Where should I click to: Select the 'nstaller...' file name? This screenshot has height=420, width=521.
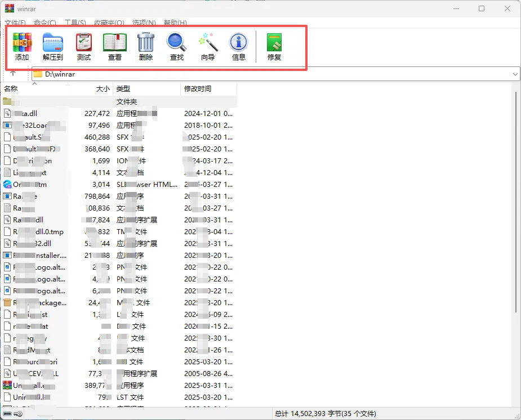click(40, 255)
